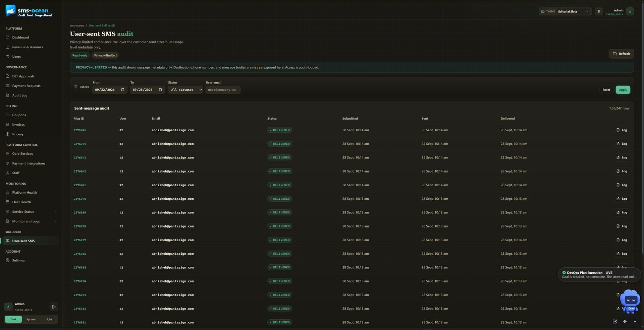Image resolution: width=644 pixels, height=330 pixels.
Task: Click the Apply filters button
Action: tap(623, 90)
